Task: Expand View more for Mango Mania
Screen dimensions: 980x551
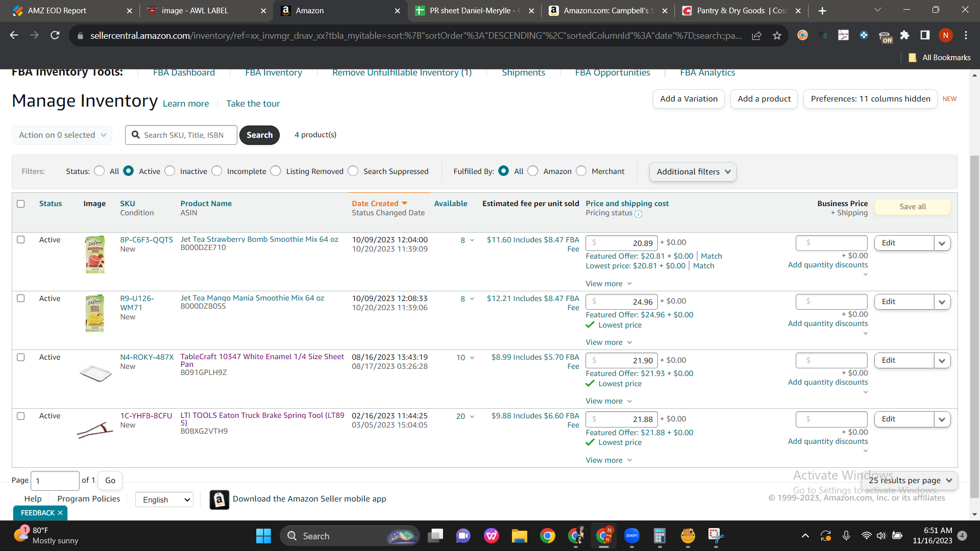Action: pos(609,342)
